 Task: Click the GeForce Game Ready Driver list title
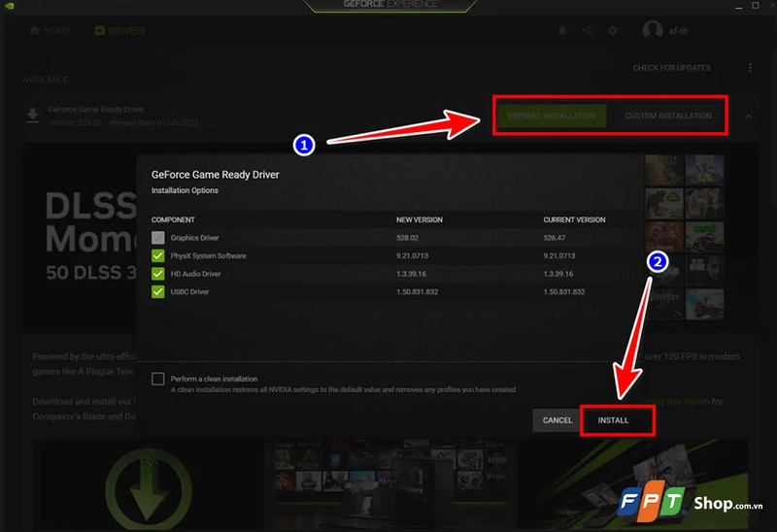point(95,110)
